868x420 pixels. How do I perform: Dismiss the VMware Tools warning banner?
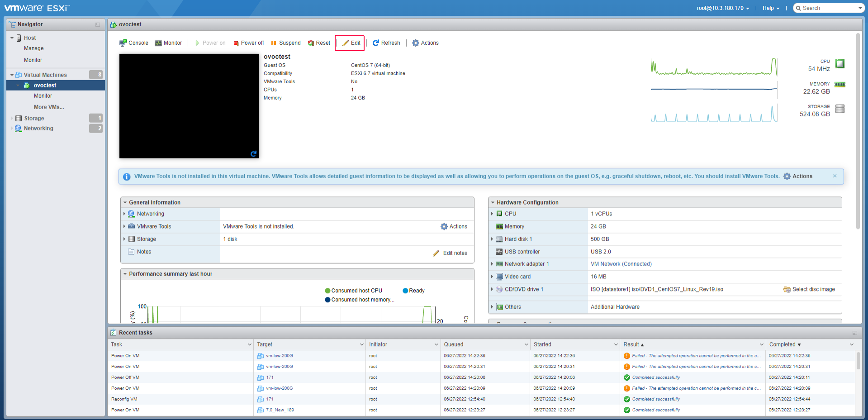point(835,176)
